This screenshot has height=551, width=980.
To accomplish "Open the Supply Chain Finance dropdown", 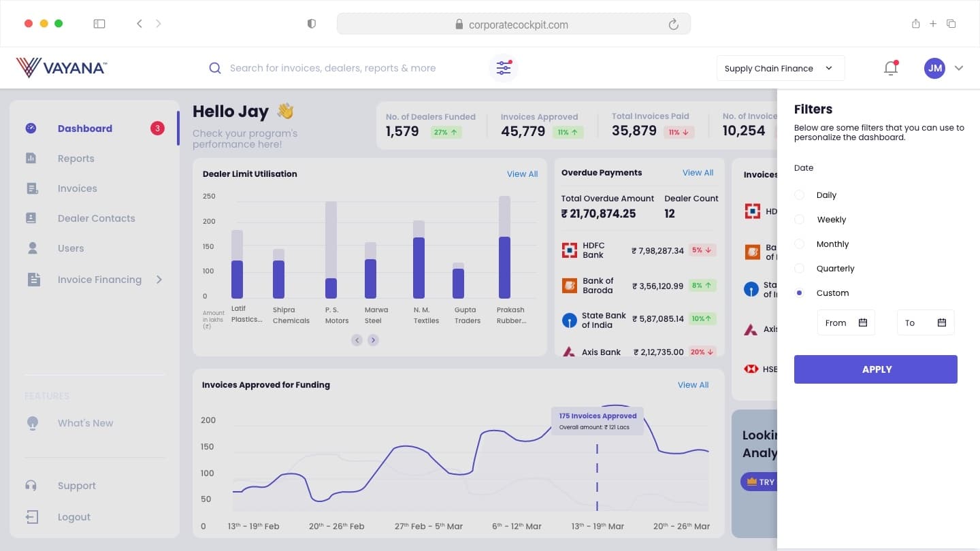I will (x=781, y=68).
